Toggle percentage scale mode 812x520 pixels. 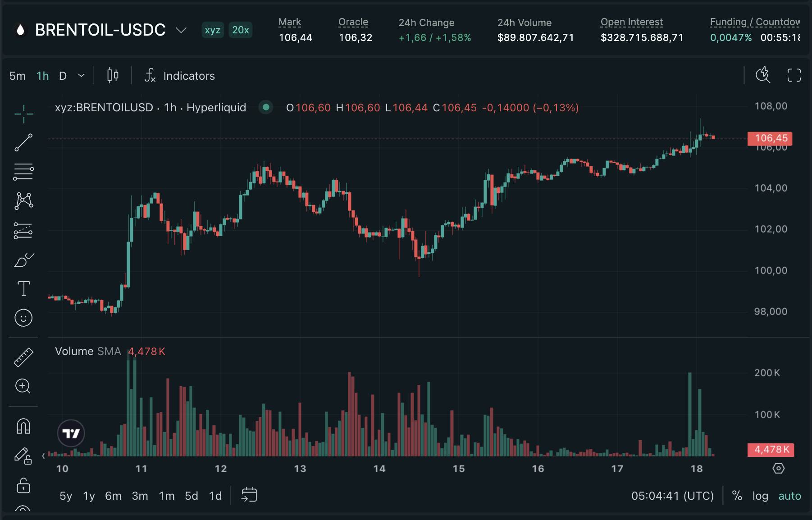coord(737,496)
